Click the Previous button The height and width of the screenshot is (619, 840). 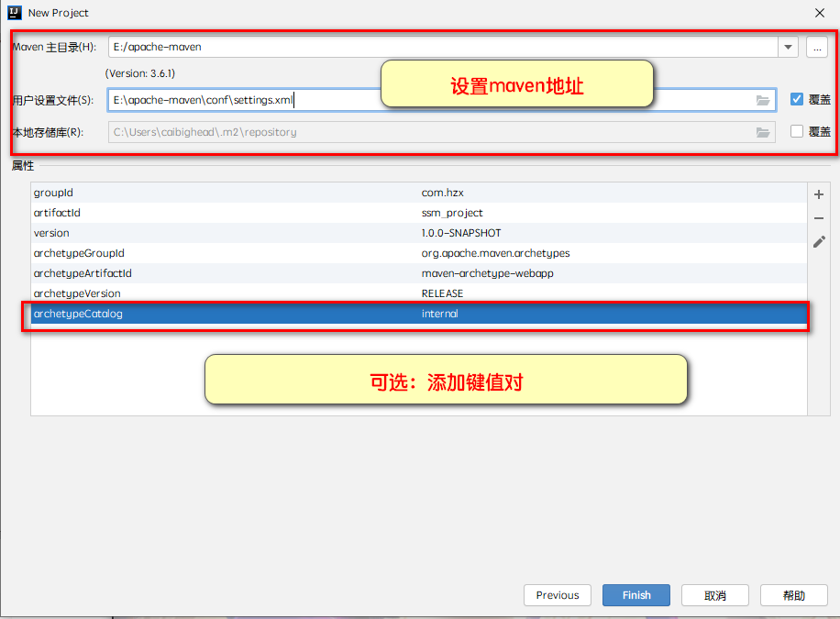(x=558, y=595)
